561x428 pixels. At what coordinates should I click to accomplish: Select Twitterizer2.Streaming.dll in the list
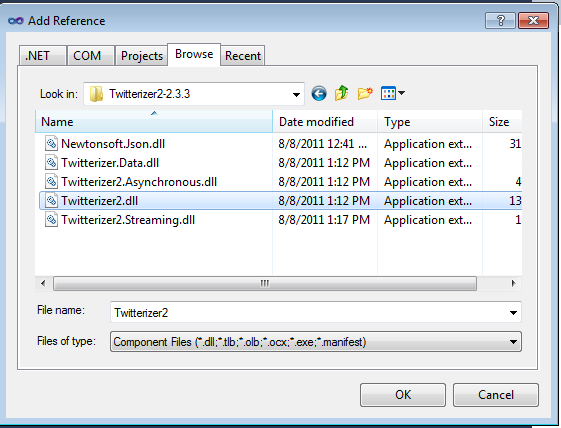pyautogui.click(x=128, y=219)
